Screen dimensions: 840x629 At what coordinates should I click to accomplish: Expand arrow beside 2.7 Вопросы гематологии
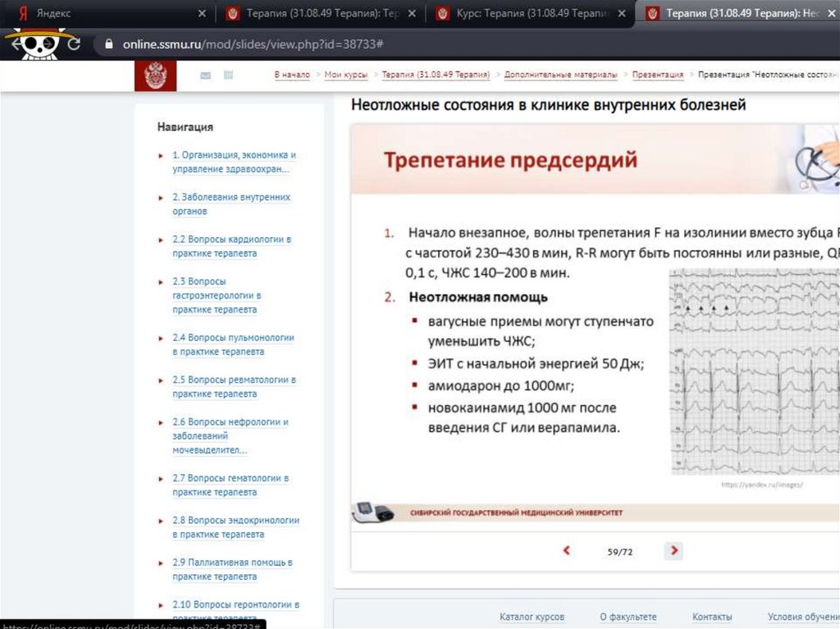[x=161, y=479]
